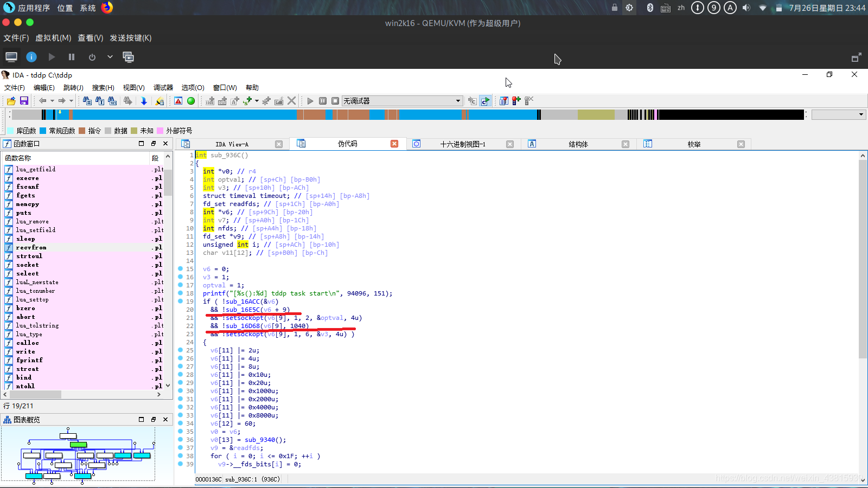
Task: Switch to the 十六进制视图-1 tab
Action: coord(463,144)
